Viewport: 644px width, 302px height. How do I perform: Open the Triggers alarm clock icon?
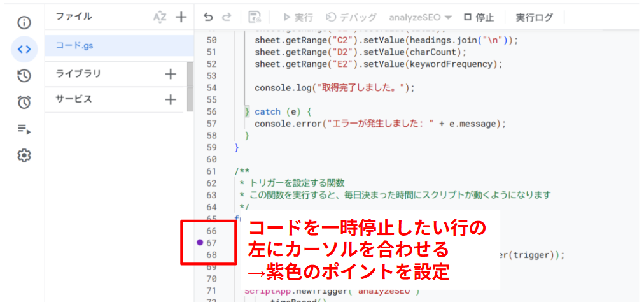(24, 102)
